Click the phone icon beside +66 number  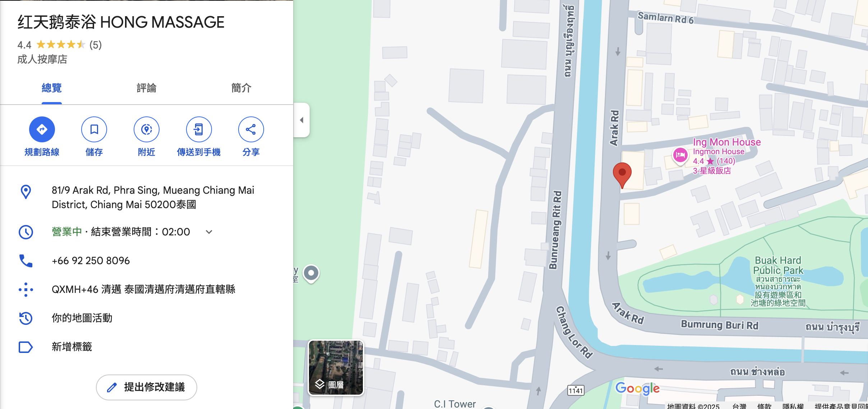pyautogui.click(x=26, y=261)
